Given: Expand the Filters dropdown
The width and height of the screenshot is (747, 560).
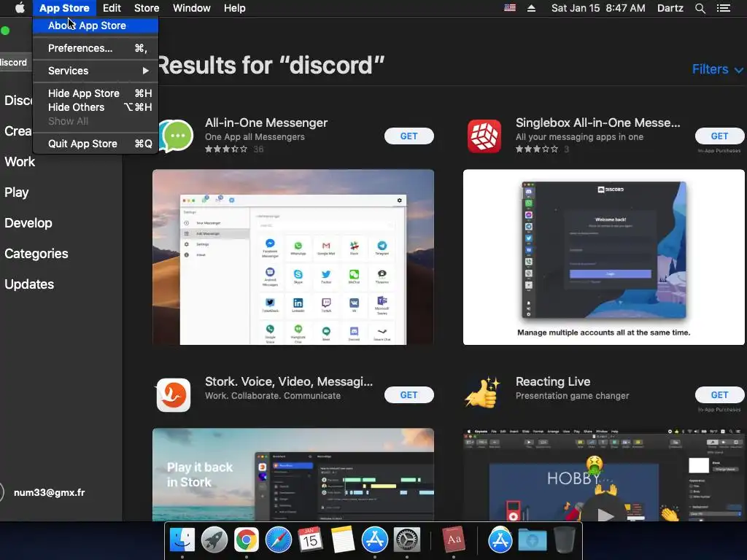Looking at the screenshot, I should 717,69.
